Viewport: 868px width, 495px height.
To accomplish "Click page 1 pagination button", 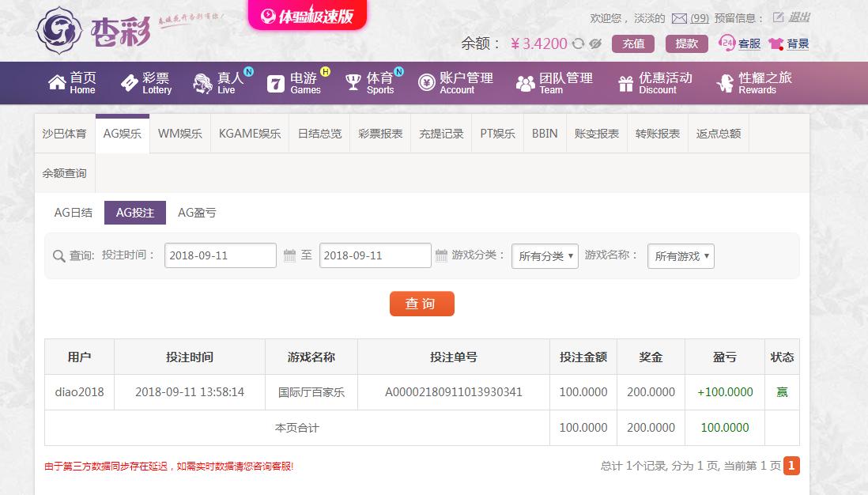I will pyautogui.click(x=791, y=466).
